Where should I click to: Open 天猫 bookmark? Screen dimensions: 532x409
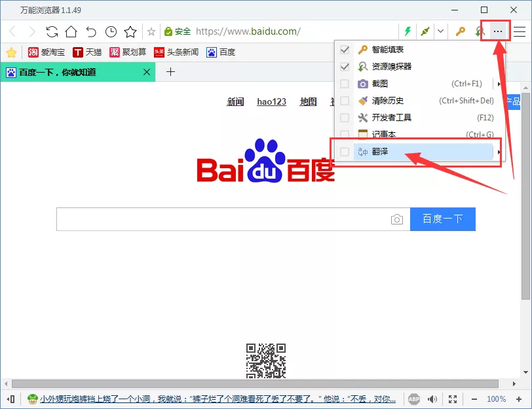click(x=87, y=52)
